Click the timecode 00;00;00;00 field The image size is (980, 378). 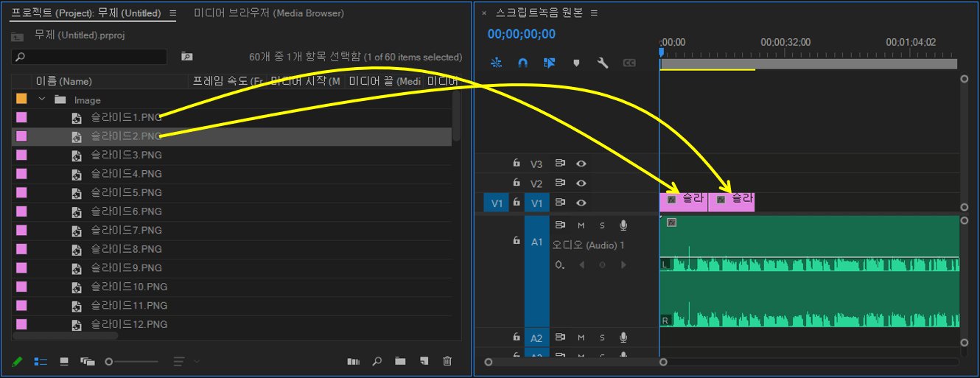point(522,34)
